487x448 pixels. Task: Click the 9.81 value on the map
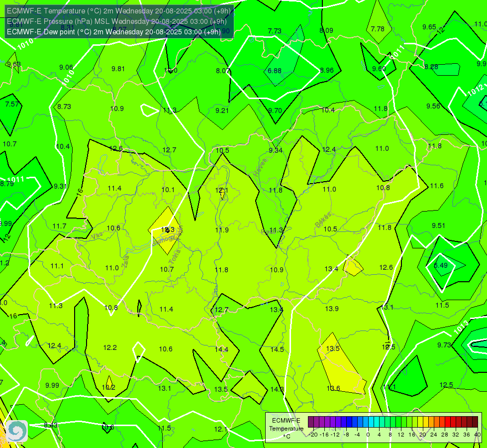(118, 69)
